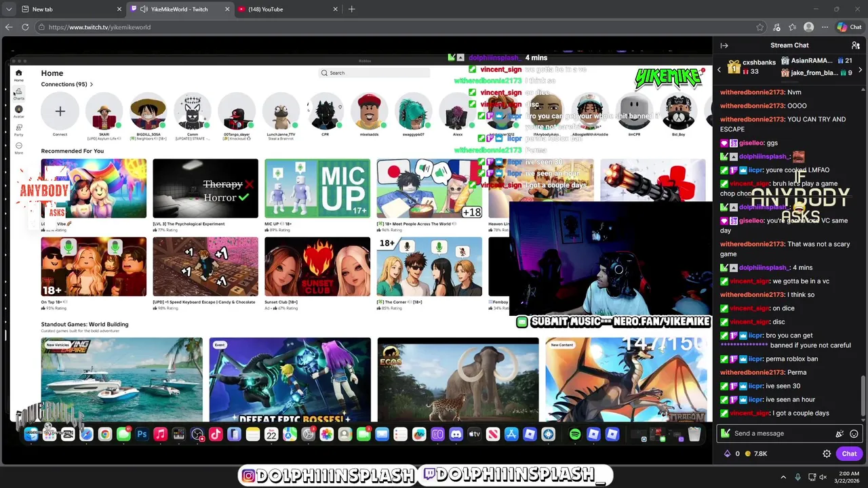868x488 pixels.
Task: Refresh the Twitch page
Action: (25, 27)
